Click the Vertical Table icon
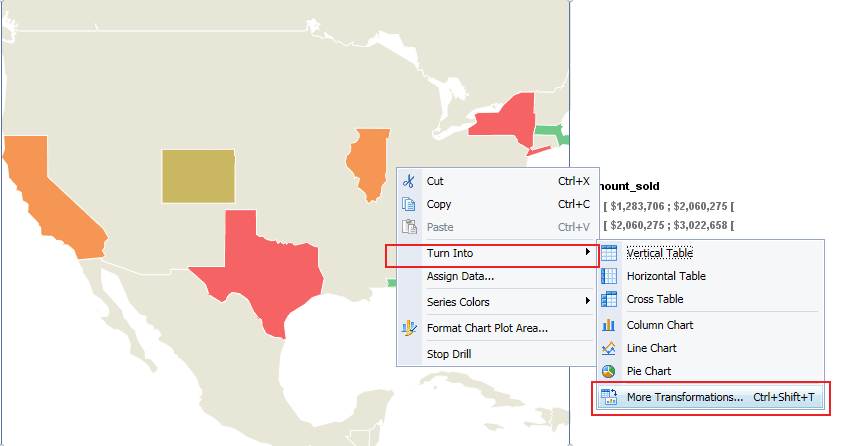855x446 pixels. tap(609, 253)
